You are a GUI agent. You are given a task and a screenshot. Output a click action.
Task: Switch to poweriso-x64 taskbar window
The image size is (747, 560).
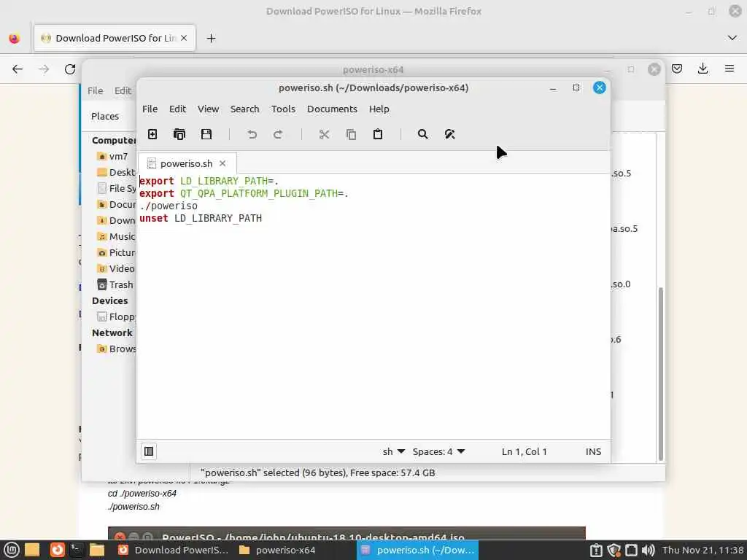(277, 550)
